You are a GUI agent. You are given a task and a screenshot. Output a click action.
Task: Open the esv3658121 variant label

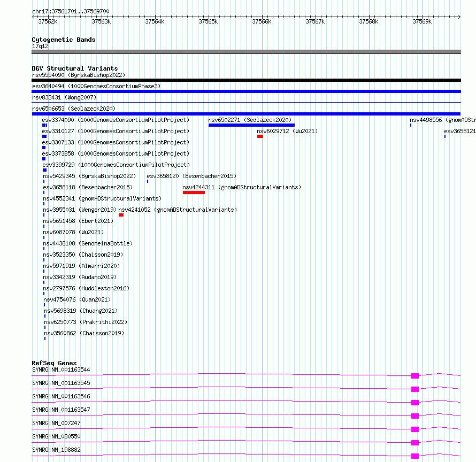tap(460, 131)
